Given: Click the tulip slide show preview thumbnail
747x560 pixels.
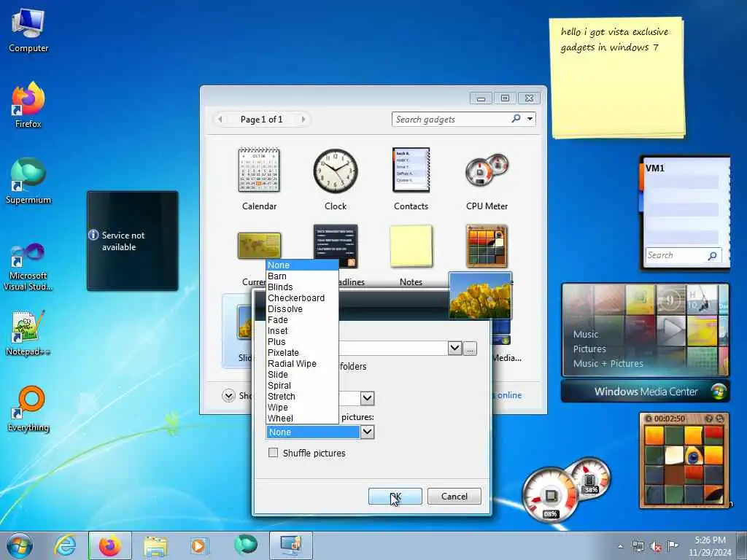Looking at the screenshot, I should (480, 295).
